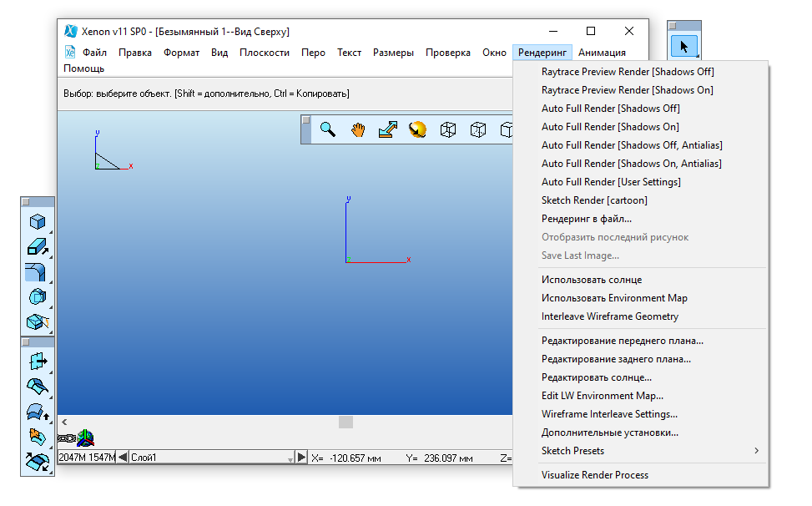The height and width of the screenshot is (506, 812).
Task: Select the plane surface arrow tool
Action: click(38, 361)
